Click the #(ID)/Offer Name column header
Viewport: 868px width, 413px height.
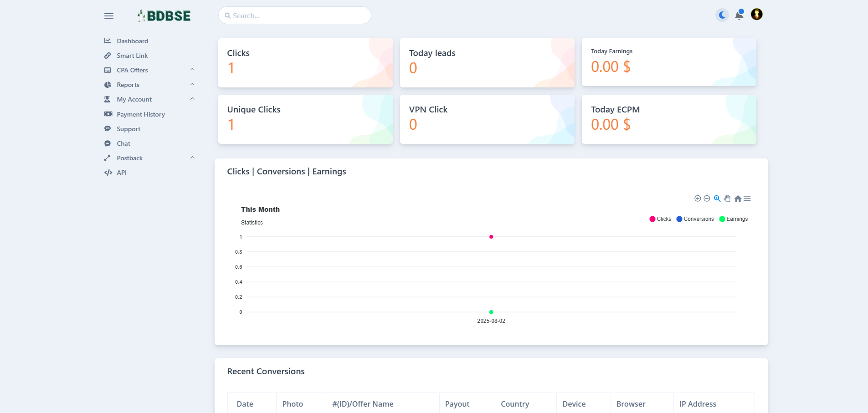click(363, 404)
